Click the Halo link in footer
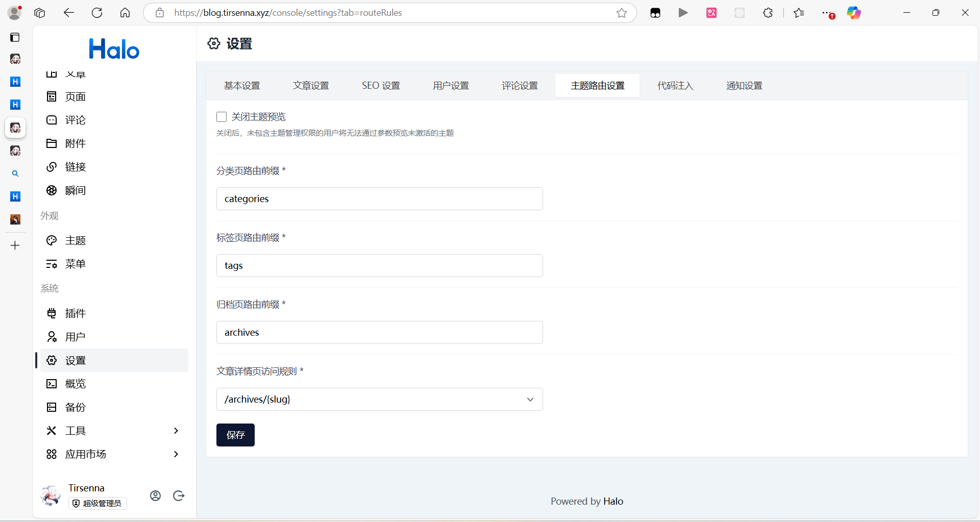 (x=613, y=501)
